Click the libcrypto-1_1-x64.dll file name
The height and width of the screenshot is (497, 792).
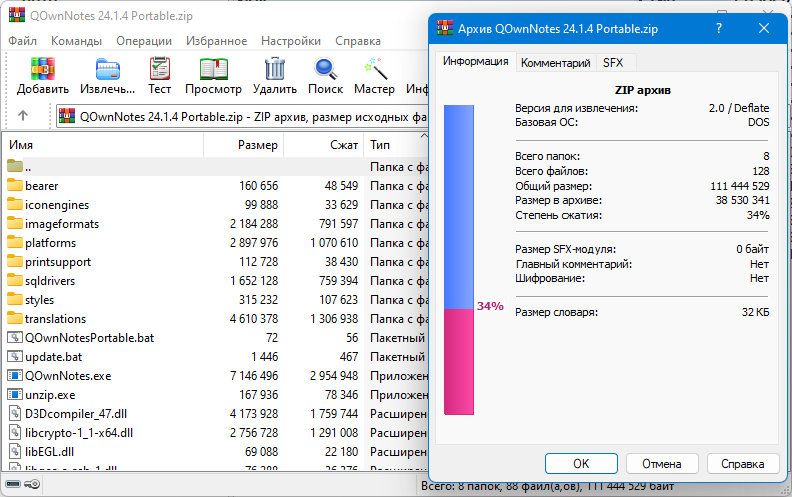click(79, 433)
